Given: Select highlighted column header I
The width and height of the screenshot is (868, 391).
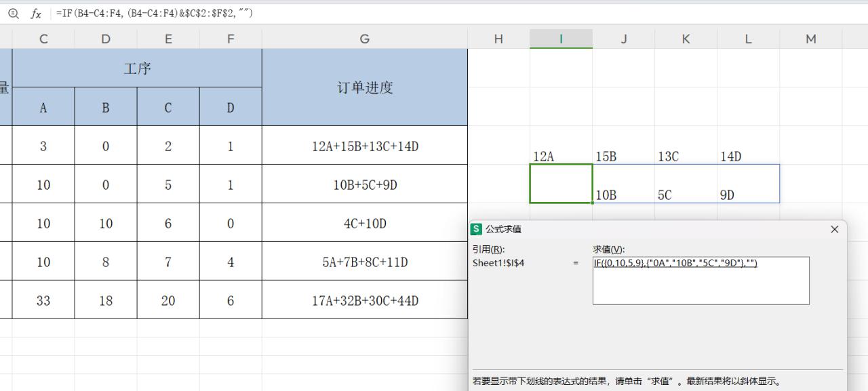Looking at the screenshot, I should [x=561, y=39].
